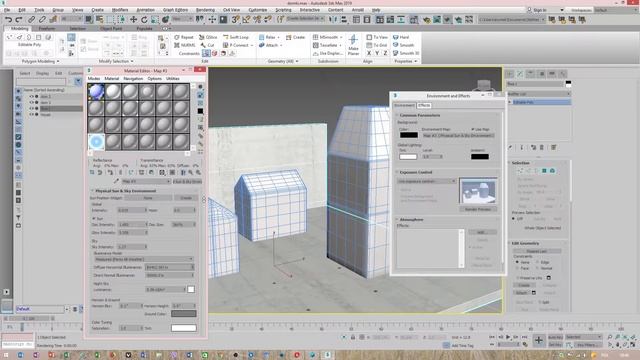640x360 pixels.
Task: Open the Hierarchy tab in command panel
Action: tap(531, 74)
